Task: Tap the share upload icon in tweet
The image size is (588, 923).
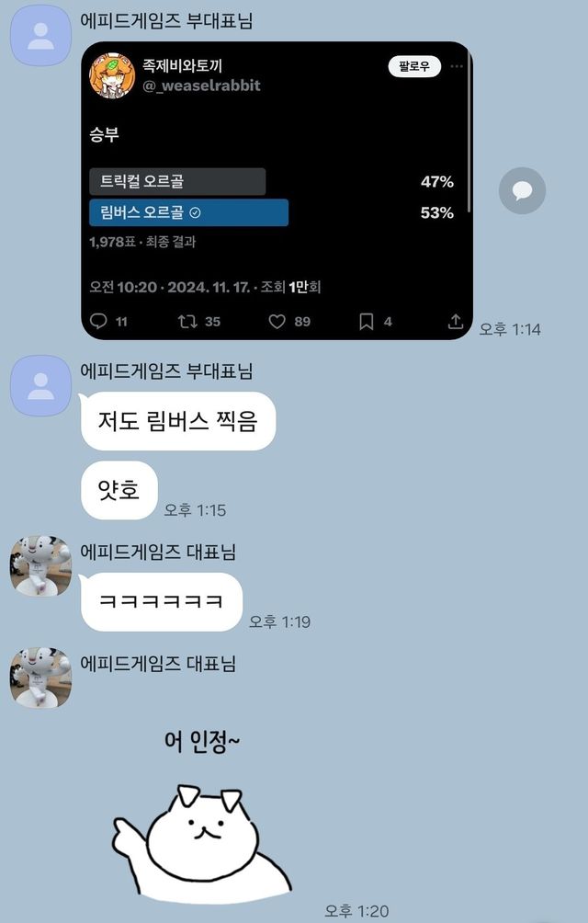Action: (456, 321)
